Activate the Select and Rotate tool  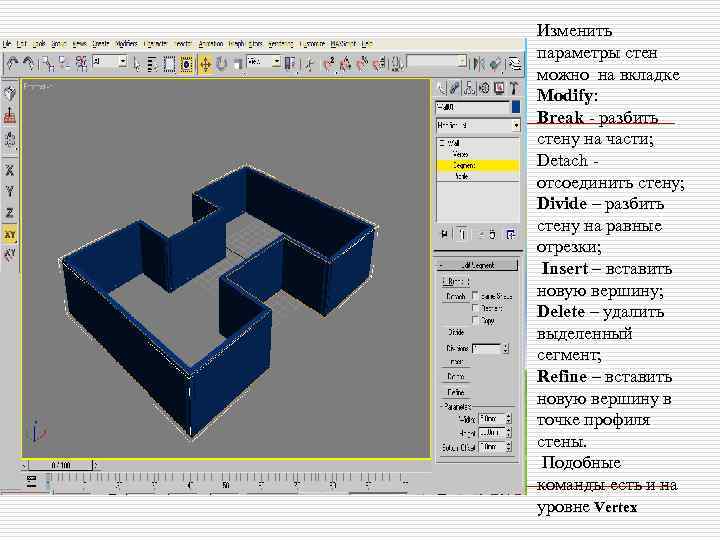click(x=221, y=64)
